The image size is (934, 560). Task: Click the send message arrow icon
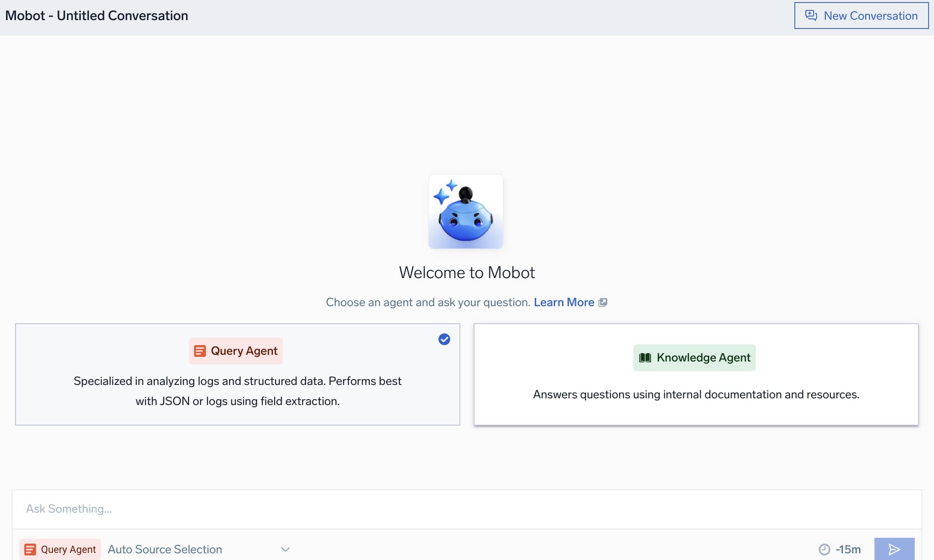click(x=895, y=549)
